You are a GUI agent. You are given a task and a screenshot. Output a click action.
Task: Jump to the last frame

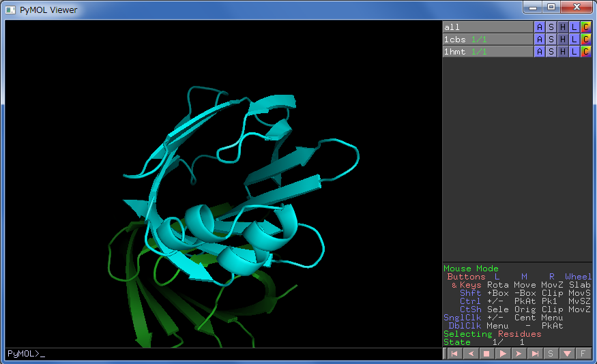point(535,354)
